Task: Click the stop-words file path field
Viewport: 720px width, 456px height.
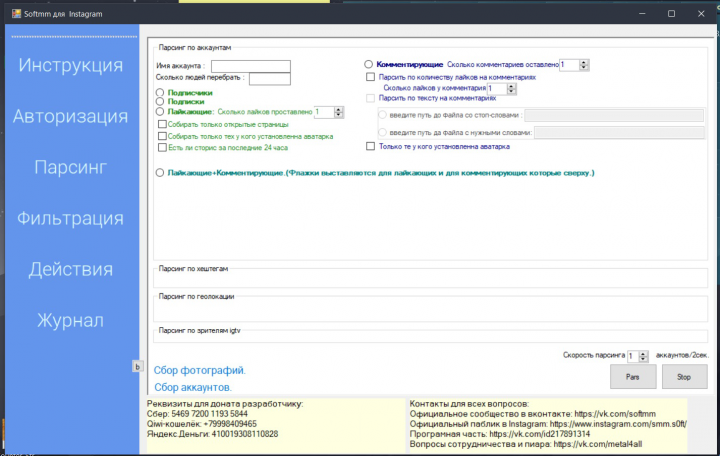Action: [x=614, y=115]
